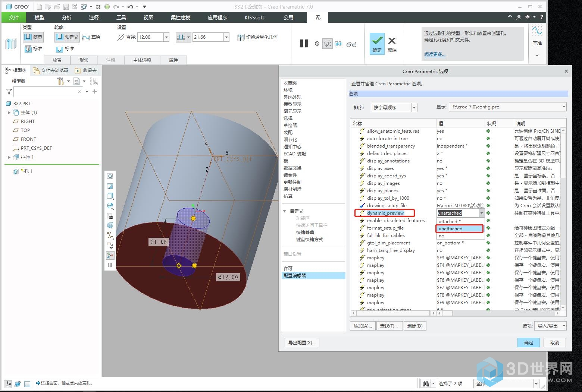Select unattached option in the dropdown list

[460, 229]
